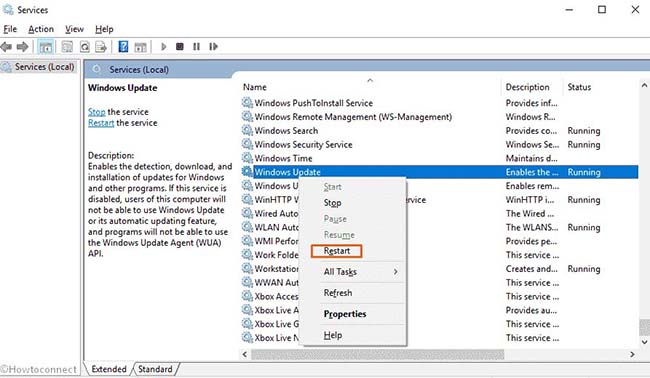Click the Restart the service link
This screenshot has height=378, width=650.
101,123
